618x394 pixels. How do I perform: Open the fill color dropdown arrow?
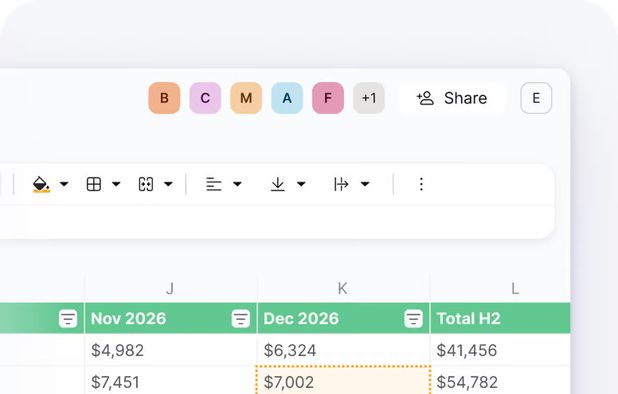64,184
